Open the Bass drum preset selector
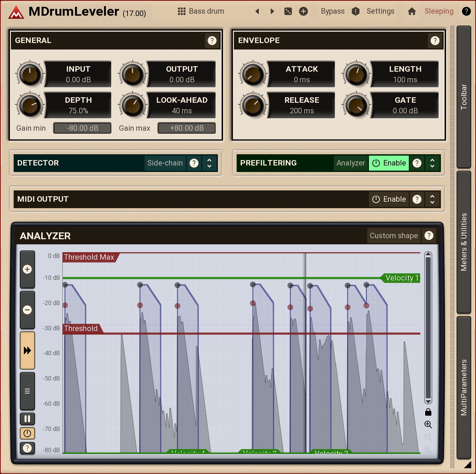This screenshot has height=474, width=476. [201, 11]
